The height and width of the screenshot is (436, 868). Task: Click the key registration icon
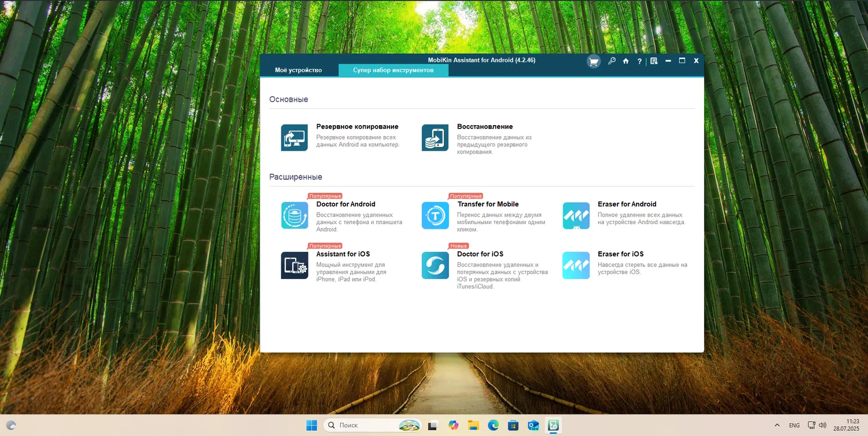coord(612,61)
